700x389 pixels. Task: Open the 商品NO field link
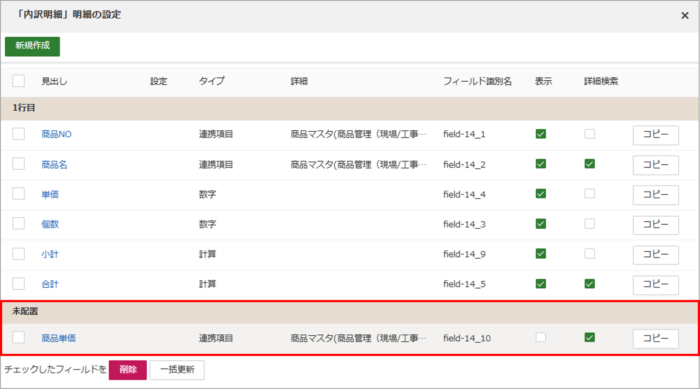(56, 134)
